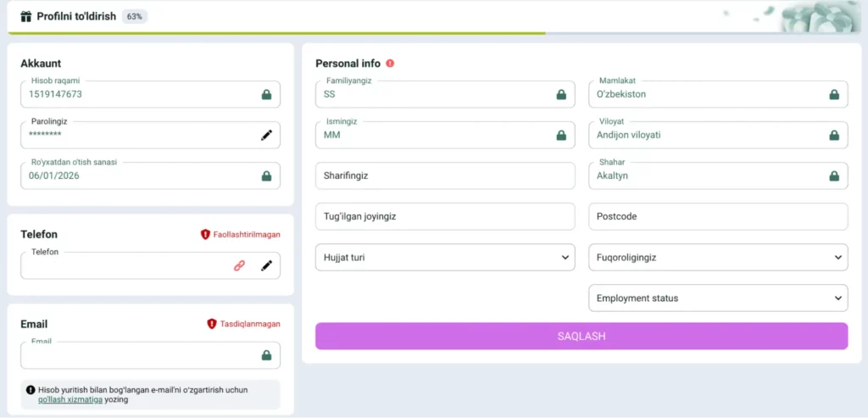Click the pencil edit icon in Telefon field
Viewport: 868px width, 418px height.
coord(266,265)
